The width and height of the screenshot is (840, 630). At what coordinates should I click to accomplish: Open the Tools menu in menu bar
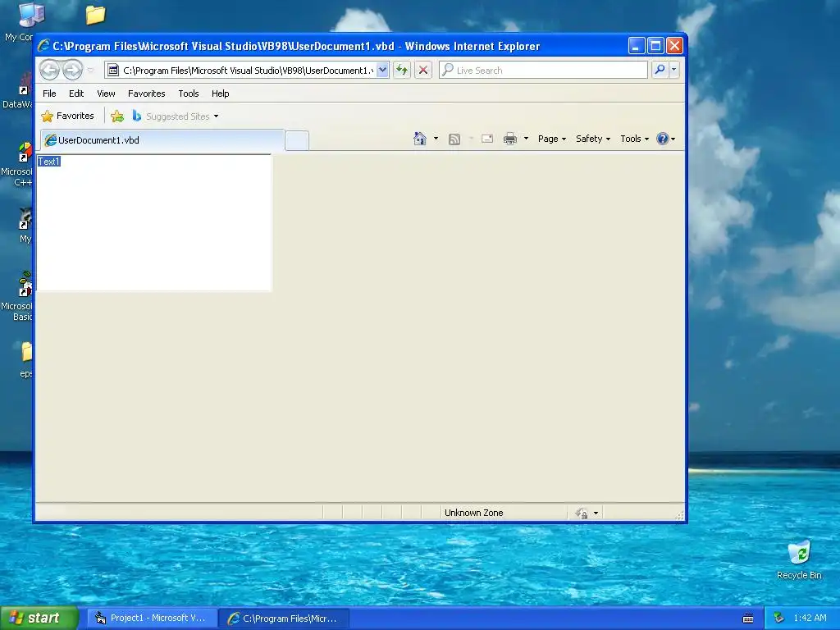click(189, 94)
